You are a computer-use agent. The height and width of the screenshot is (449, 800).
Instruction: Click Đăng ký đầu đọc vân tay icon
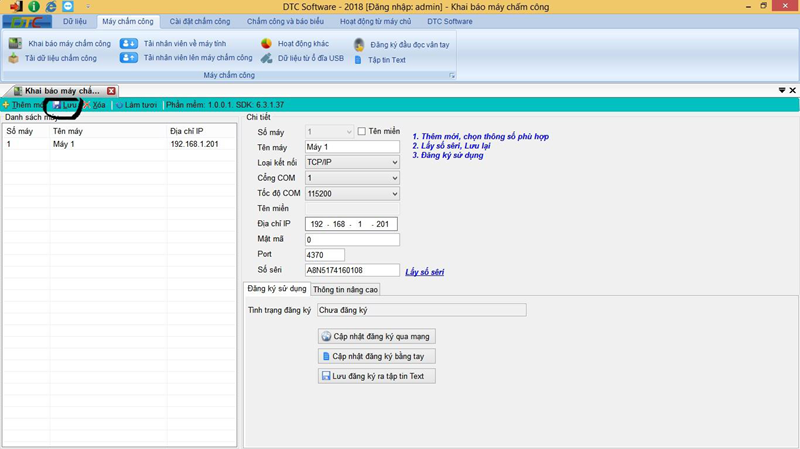point(359,45)
